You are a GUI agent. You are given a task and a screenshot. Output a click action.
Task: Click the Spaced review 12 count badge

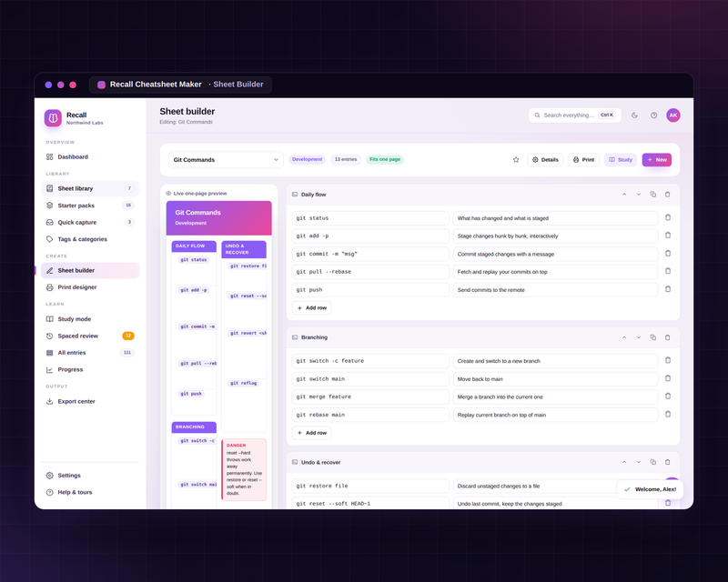pos(128,336)
